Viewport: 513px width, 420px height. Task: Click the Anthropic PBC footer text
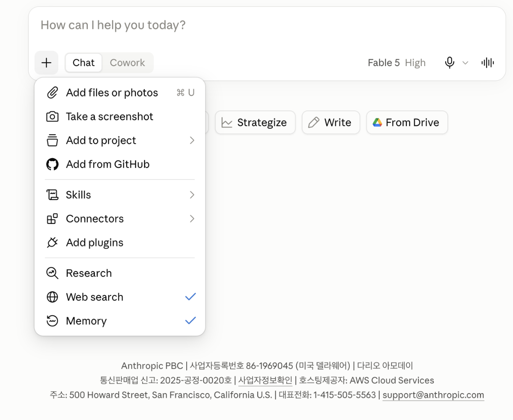pos(152,366)
